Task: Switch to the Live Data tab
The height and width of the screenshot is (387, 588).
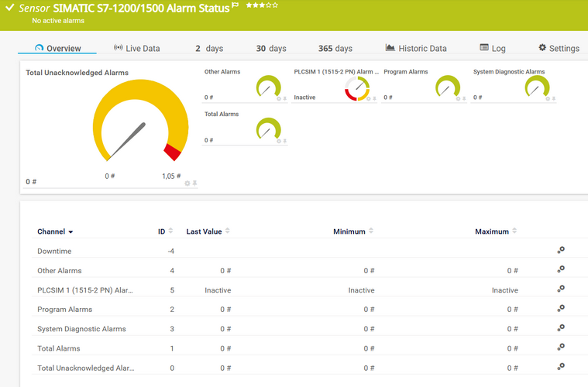Action: click(137, 48)
